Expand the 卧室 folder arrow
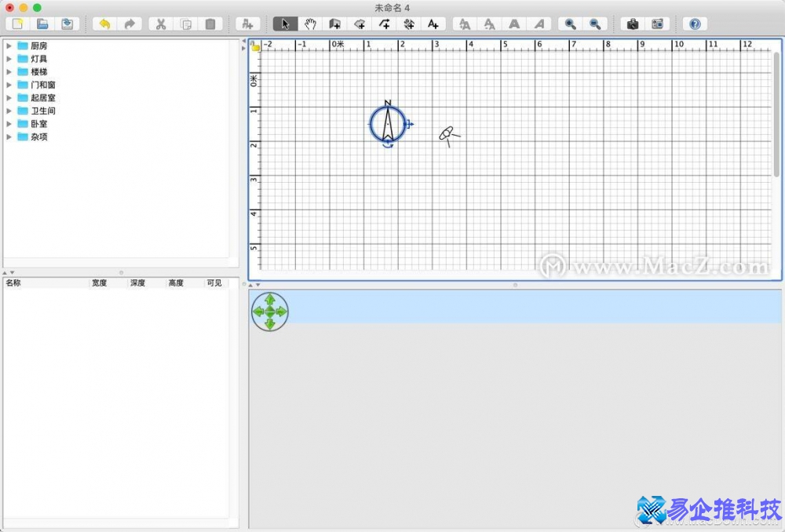This screenshot has width=785, height=532. (9, 124)
